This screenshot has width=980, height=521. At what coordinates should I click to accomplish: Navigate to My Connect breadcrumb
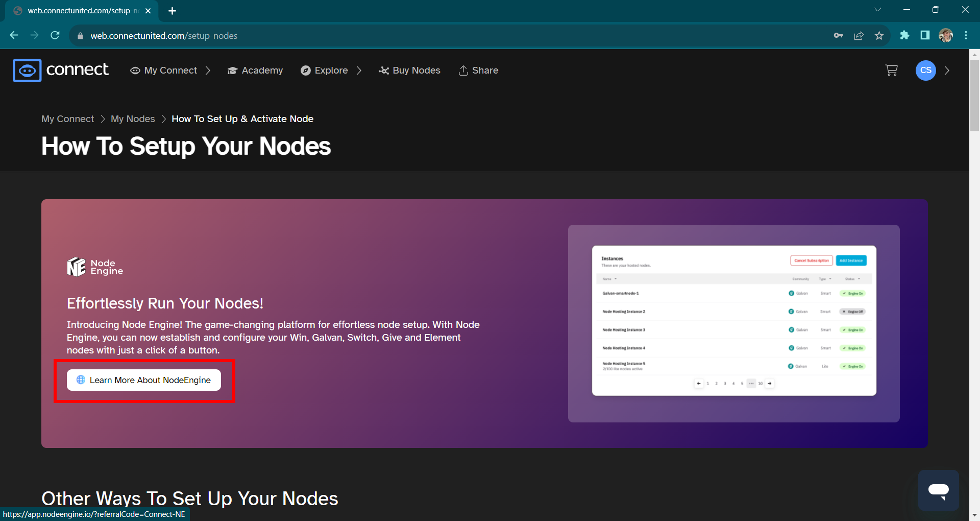[68, 119]
